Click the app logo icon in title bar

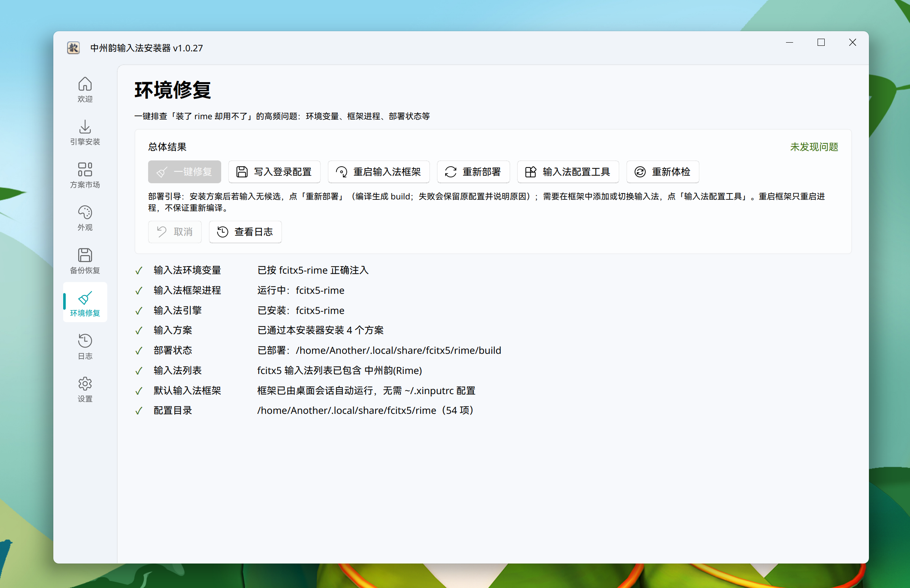point(73,48)
